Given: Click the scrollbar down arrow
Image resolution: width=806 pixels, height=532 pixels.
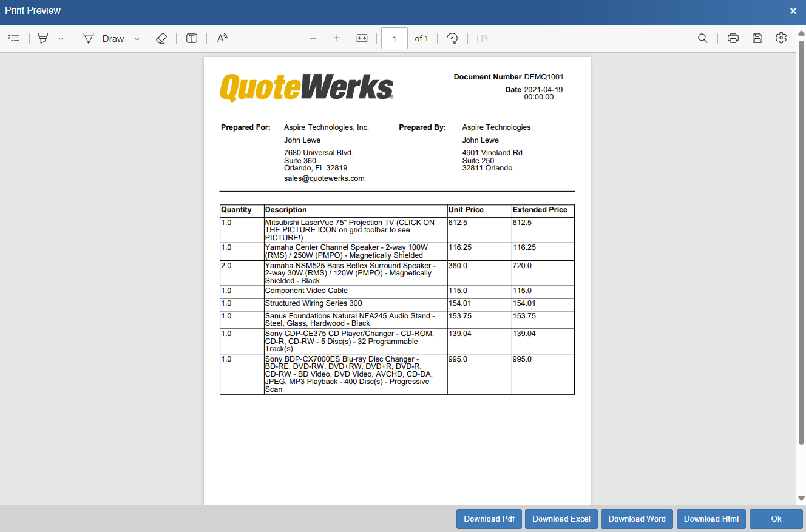Looking at the screenshot, I should [x=801, y=499].
